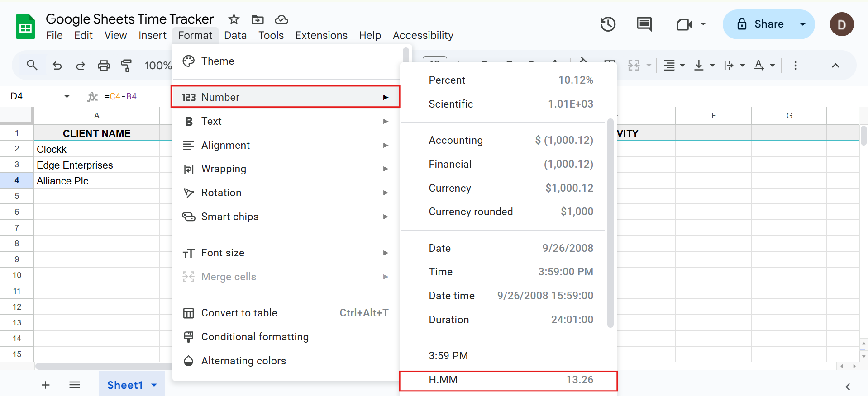Click the merge cells toolbar icon

click(634, 66)
